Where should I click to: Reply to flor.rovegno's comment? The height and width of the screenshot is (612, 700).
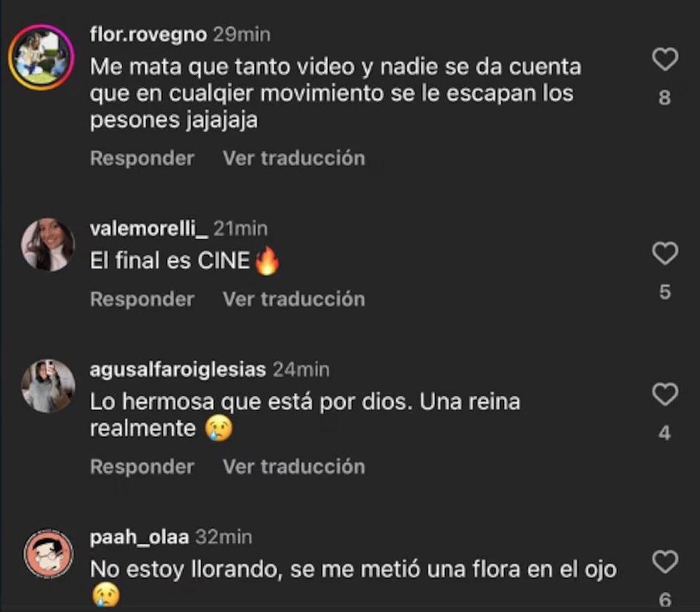pyautogui.click(x=142, y=158)
